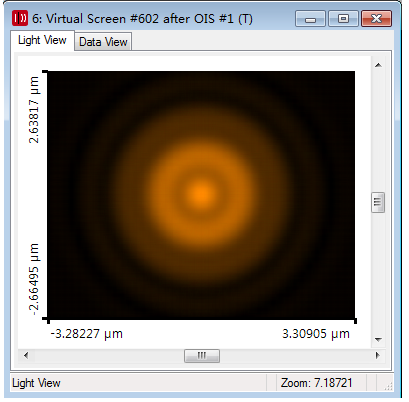Close the Virtual Screen #602 window
This screenshot has height=402, width=409.
pyautogui.click(x=376, y=19)
